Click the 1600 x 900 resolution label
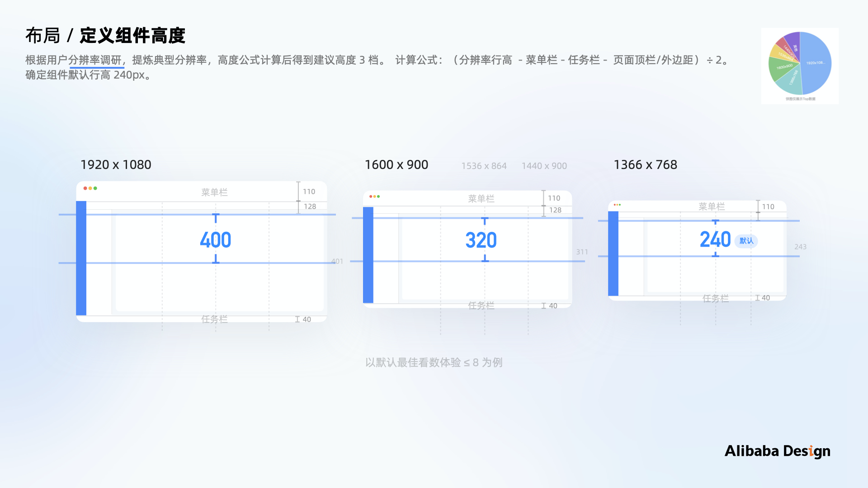Image resolution: width=868 pixels, height=488 pixels. [396, 165]
